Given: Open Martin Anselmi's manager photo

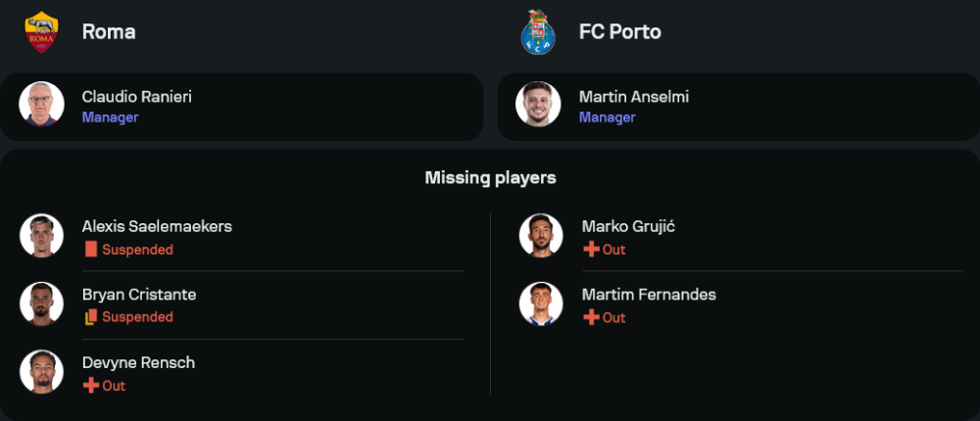Looking at the screenshot, I should pos(538,104).
